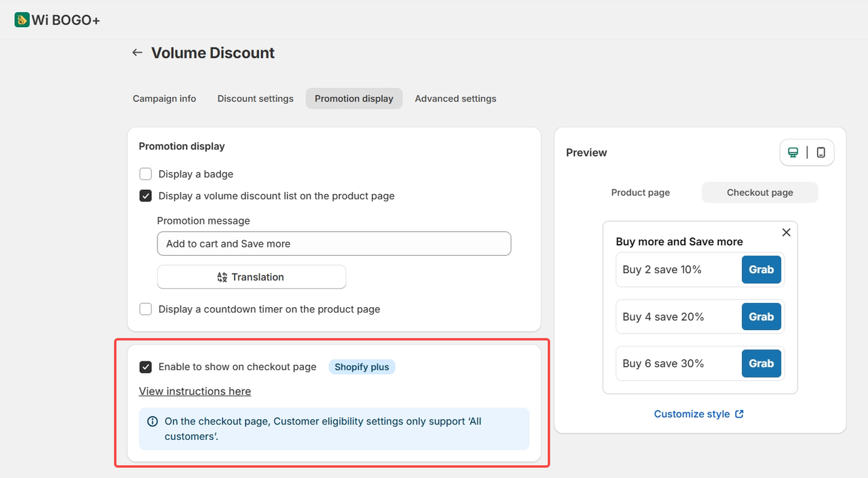
Task: Click the info icon in checkout notice
Action: point(153,422)
